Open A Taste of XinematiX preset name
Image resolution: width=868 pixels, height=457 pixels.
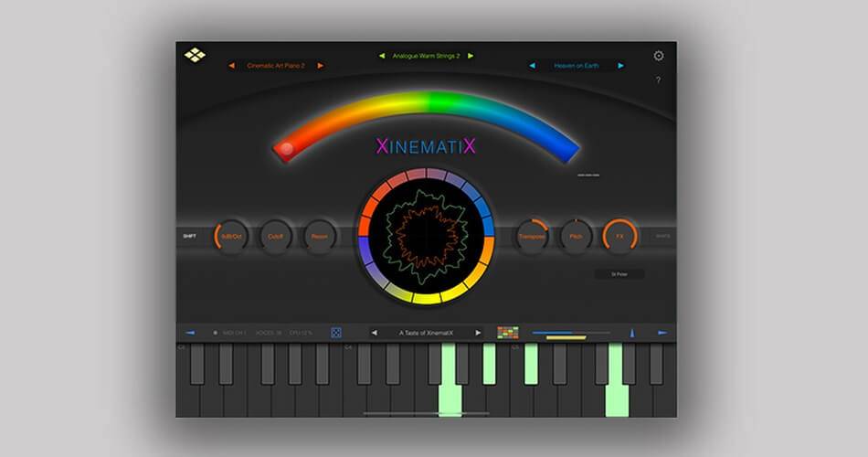(x=426, y=333)
